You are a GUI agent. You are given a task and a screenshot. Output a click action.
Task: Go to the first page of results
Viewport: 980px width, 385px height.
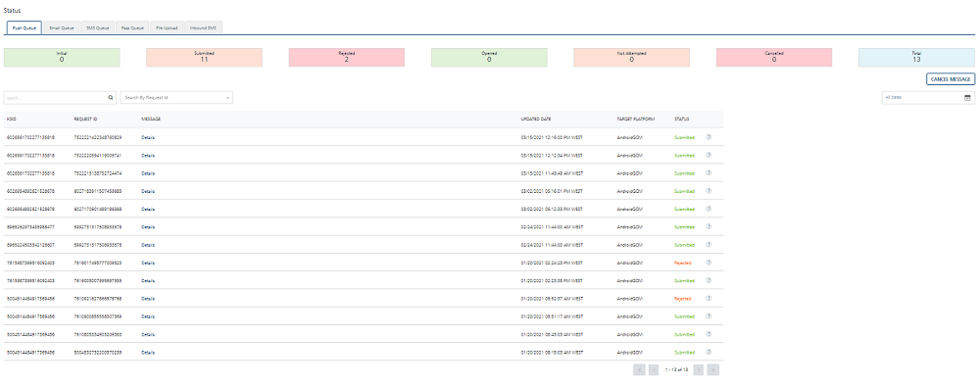(x=639, y=370)
